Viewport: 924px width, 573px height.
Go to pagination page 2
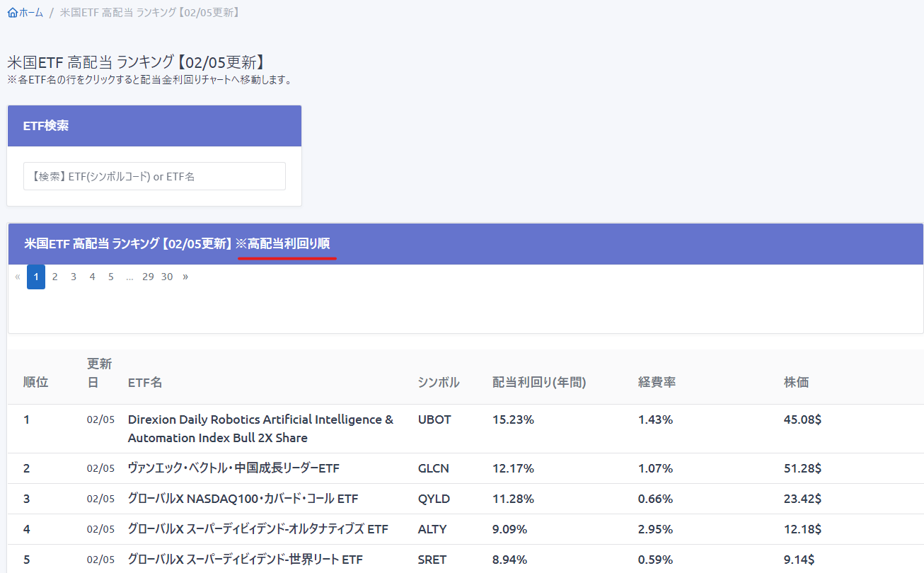point(54,277)
